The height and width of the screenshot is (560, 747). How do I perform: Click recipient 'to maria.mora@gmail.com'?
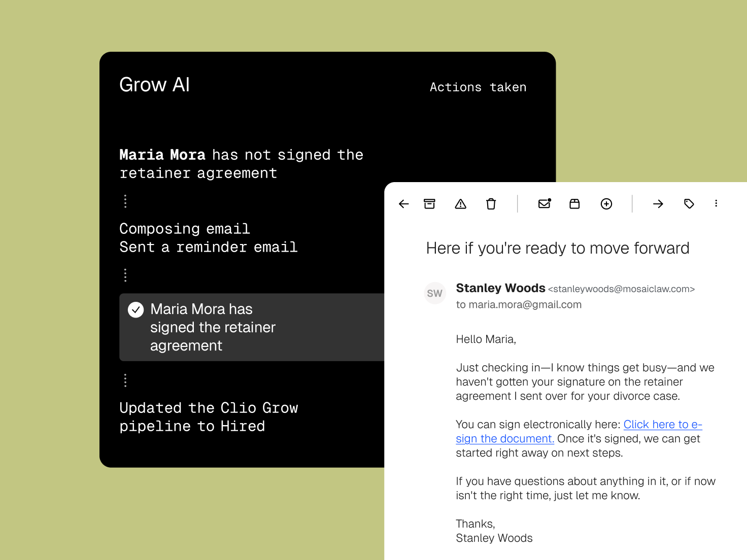click(x=519, y=305)
